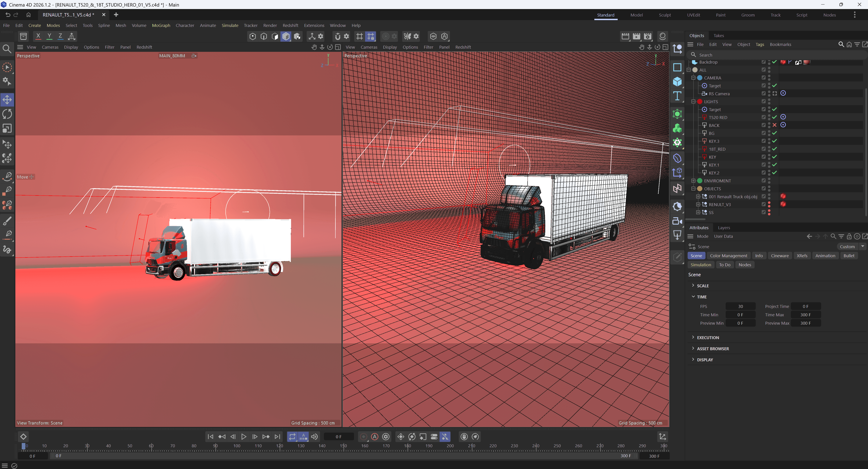Expand the ENVIROMENT group in object tree

[x=693, y=181]
